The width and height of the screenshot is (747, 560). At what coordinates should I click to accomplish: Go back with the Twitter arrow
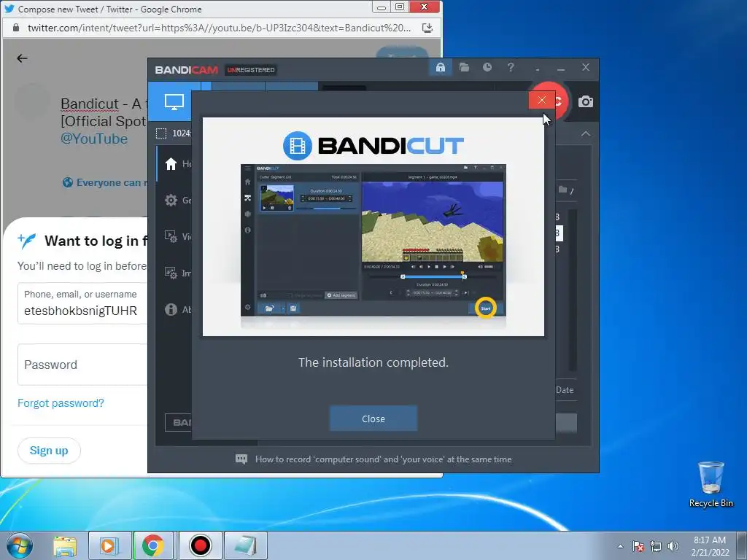click(x=22, y=58)
